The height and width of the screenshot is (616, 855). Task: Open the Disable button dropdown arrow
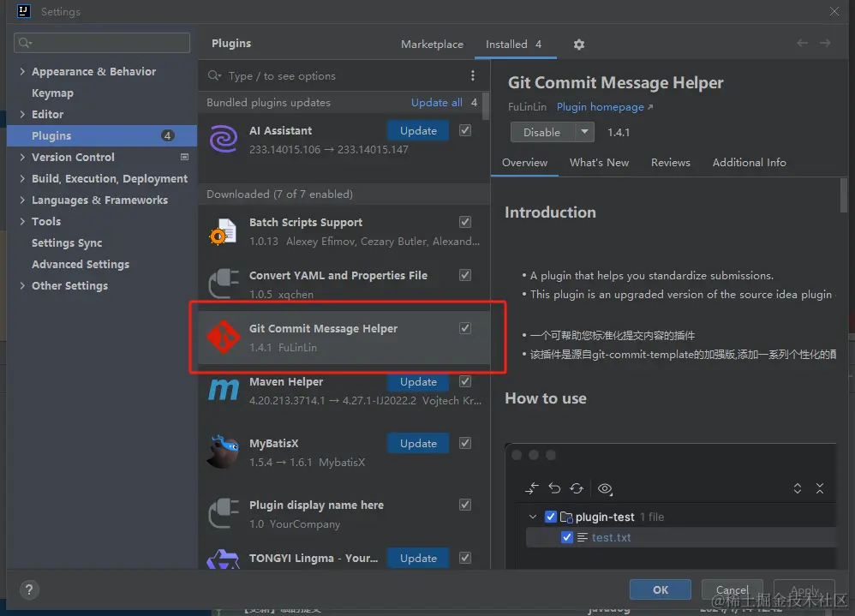[584, 132]
